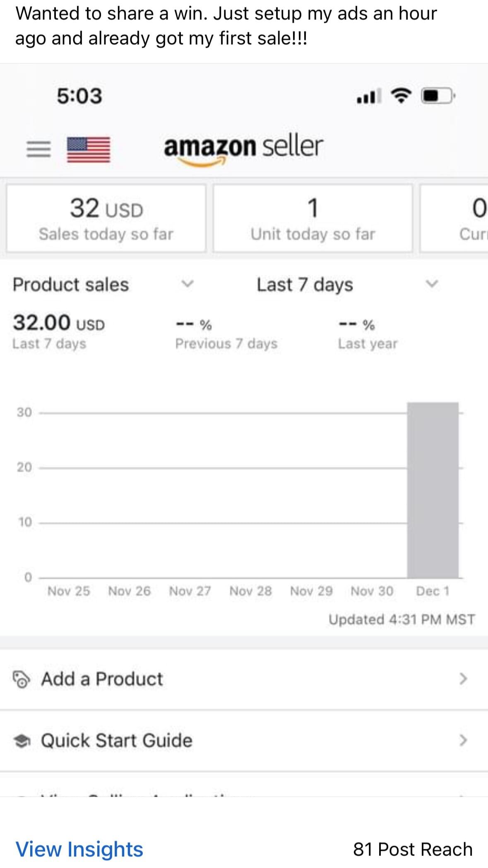Screen dimensions: 488x868
Task: Tap the US flag marketplace icon
Action: [x=89, y=149]
